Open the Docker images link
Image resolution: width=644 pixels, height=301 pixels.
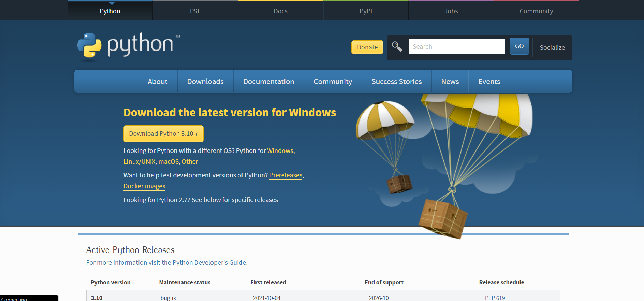pyautogui.click(x=144, y=186)
